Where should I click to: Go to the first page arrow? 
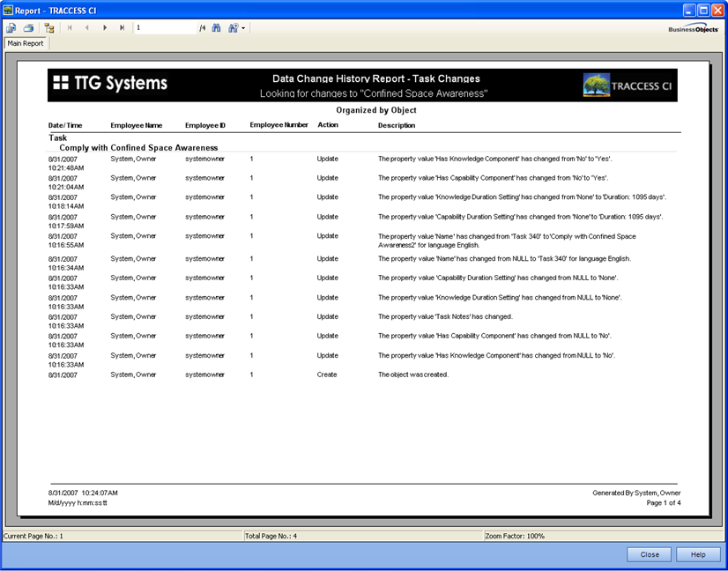click(x=71, y=28)
